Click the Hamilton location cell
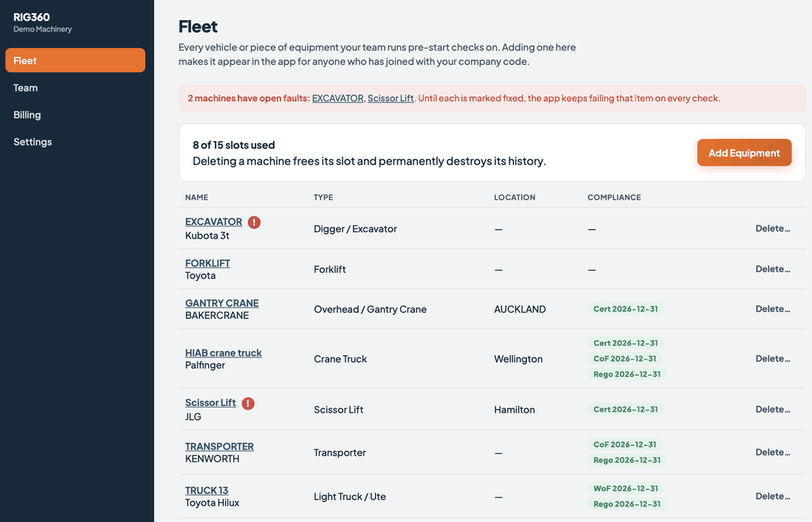Screen dimensions: 812x522 (x=515, y=410)
